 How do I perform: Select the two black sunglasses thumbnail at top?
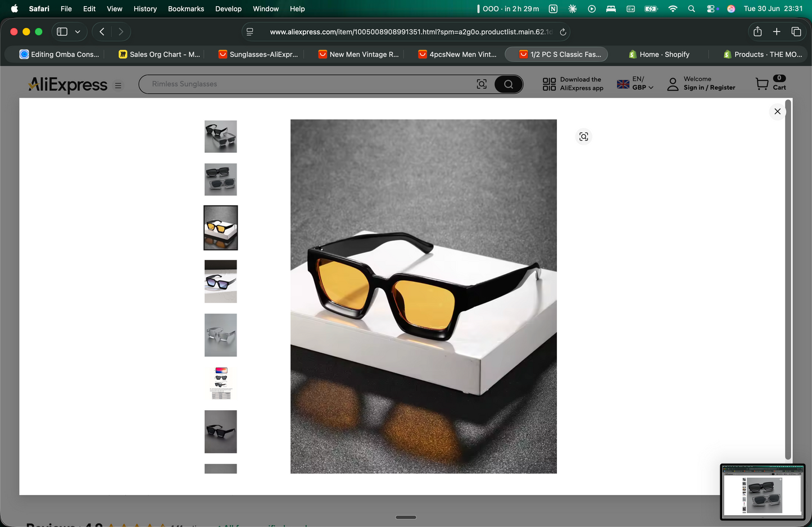(x=220, y=137)
